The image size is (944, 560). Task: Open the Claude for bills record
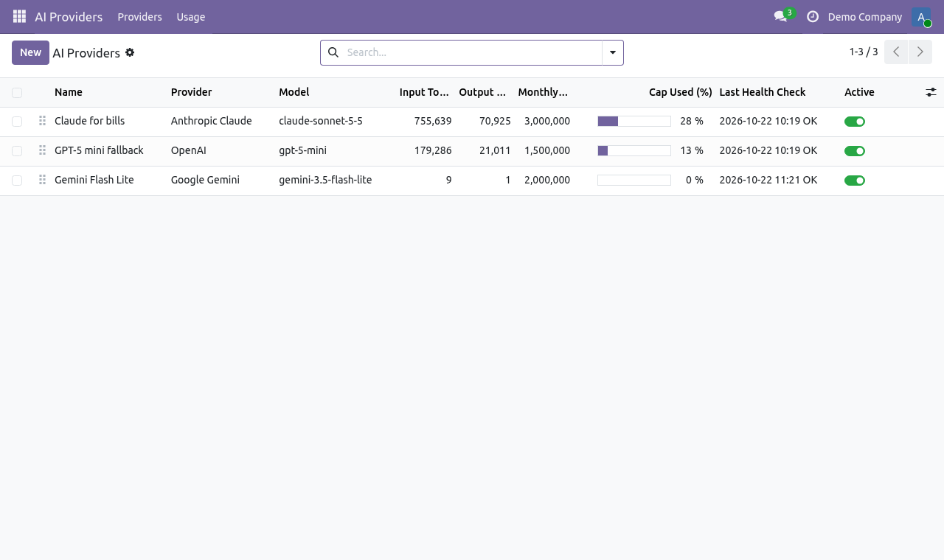point(90,121)
